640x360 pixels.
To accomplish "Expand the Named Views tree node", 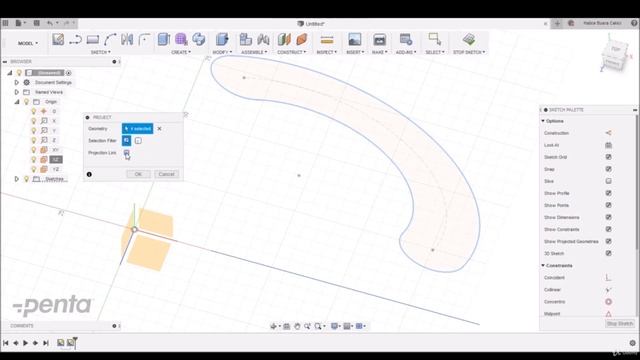I will coord(17,92).
